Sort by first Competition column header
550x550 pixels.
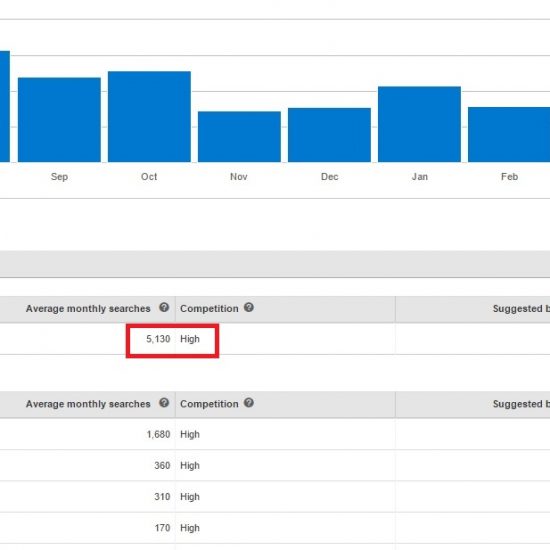(209, 309)
